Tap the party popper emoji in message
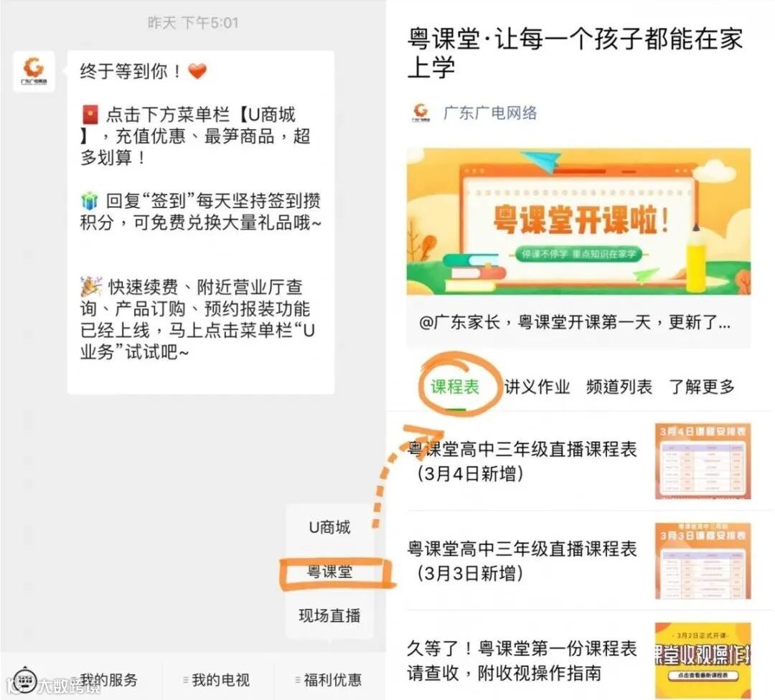Viewport: 775px width, 700px height. tap(90, 286)
